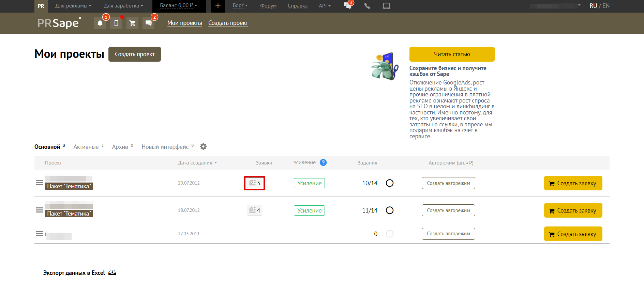Open the project tabs settings gear
The height and width of the screenshot is (283, 644).
coord(203,146)
